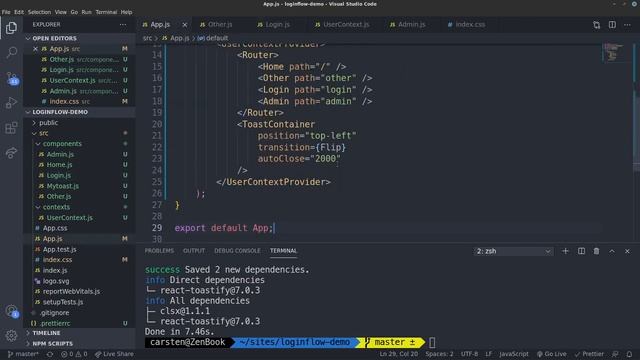Click the feedback icon in status bar
Image resolution: width=640 pixels, height=360 pixels.
615,354
